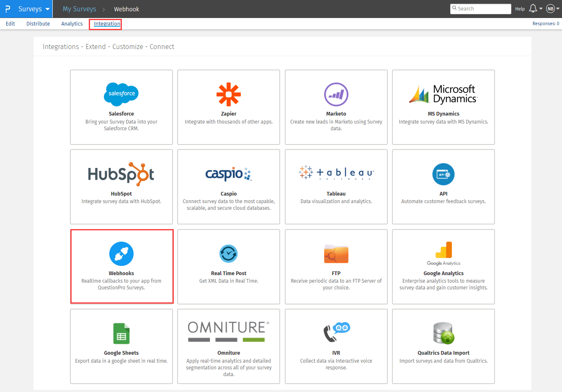Open the HubSpot integration card
Viewport: 562px width, 392px height.
pyautogui.click(x=121, y=186)
